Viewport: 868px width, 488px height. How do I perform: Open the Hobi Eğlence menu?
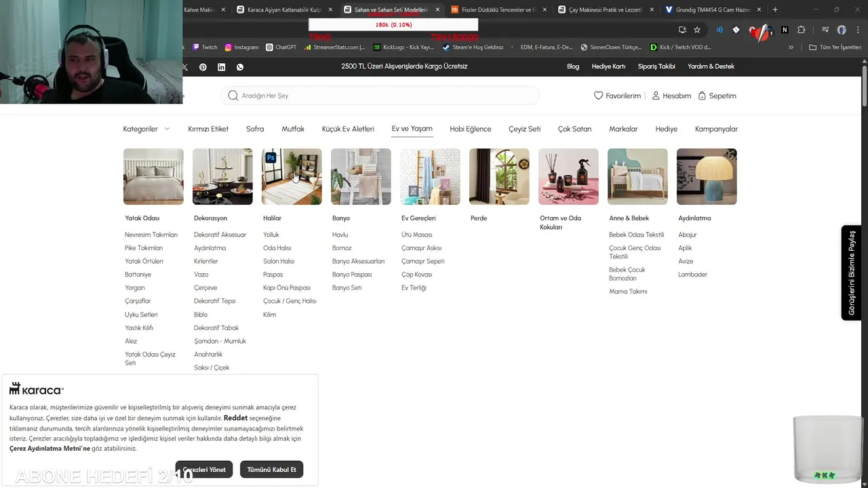coord(471,129)
